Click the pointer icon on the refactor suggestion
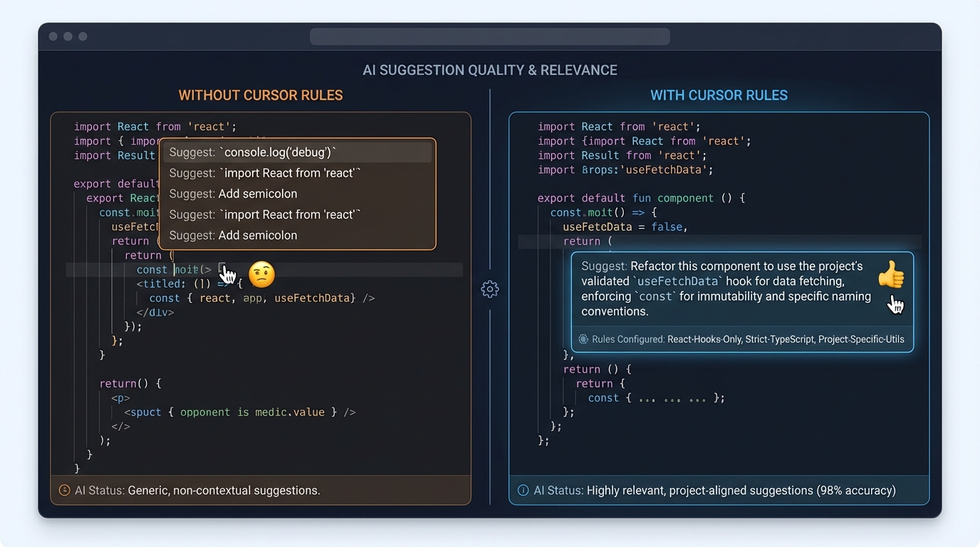Image resolution: width=980 pixels, height=547 pixels. click(x=895, y=304)
